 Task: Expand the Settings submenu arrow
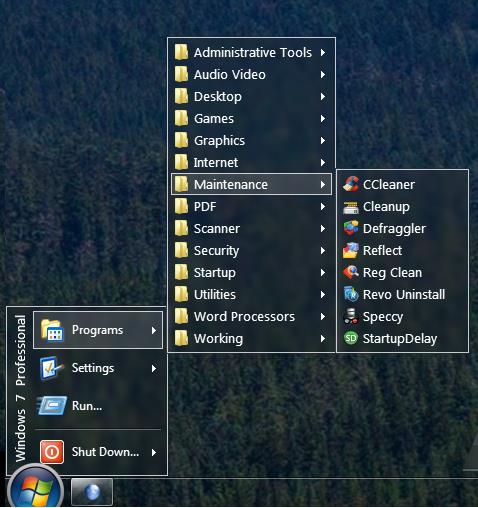pyautogui.click(x=154, y=368)
